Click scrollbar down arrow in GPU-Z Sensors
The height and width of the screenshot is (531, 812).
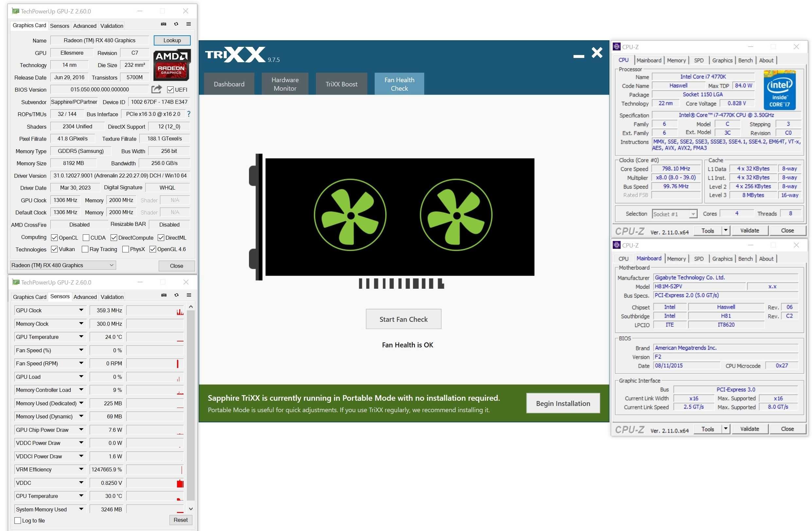coord(191,509)
